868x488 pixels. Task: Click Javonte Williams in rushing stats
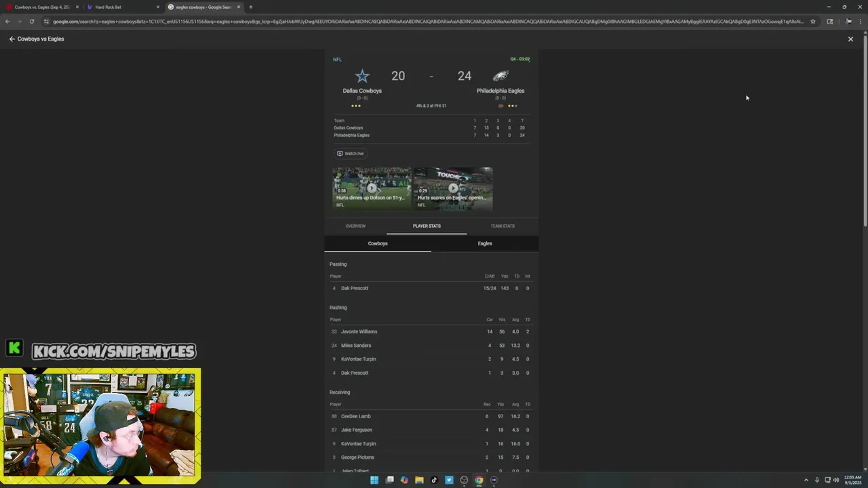tap(359, 331)
